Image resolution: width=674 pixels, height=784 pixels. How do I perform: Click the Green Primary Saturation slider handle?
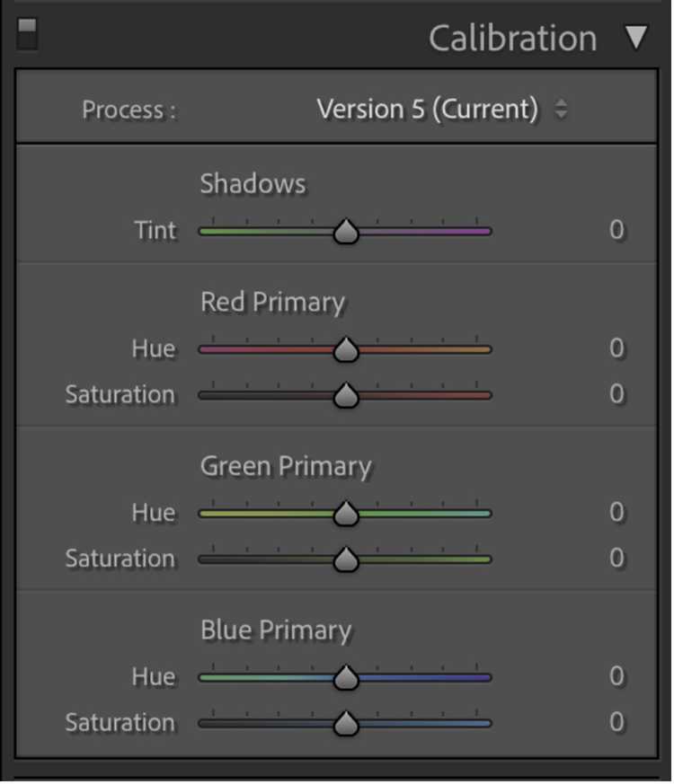click(346, 560)
